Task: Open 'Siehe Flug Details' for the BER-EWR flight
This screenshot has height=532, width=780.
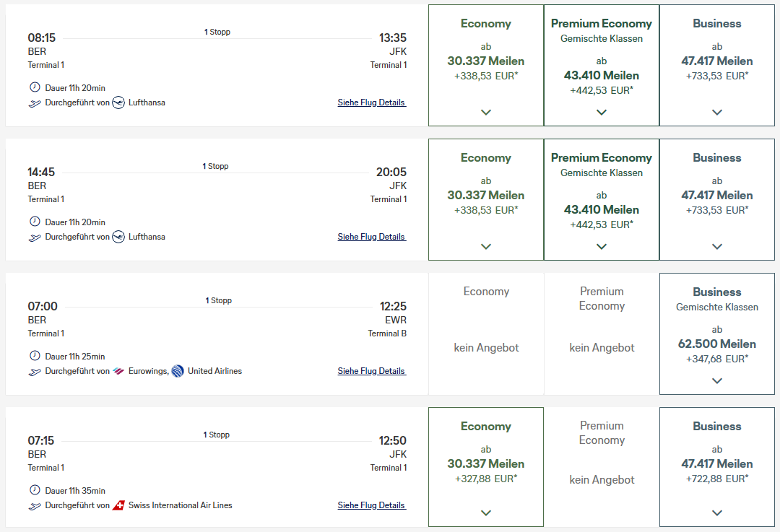Action: point(371,370)
